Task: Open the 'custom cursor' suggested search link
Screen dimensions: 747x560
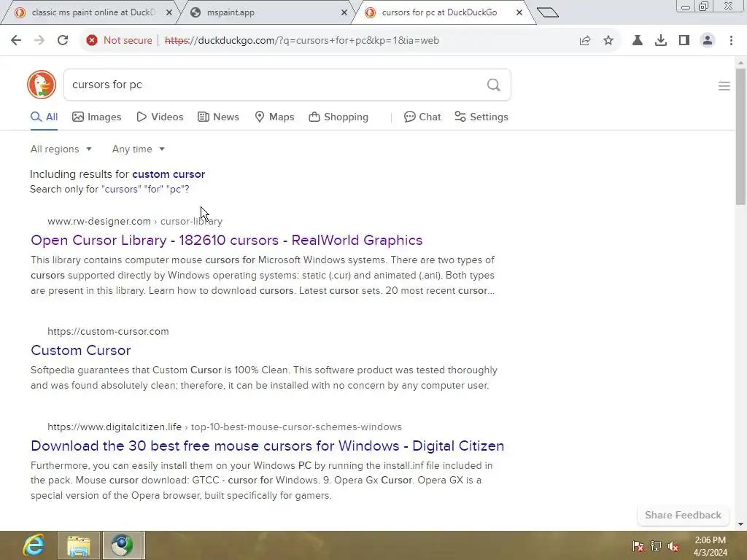Action: click(x=169, y=174)
